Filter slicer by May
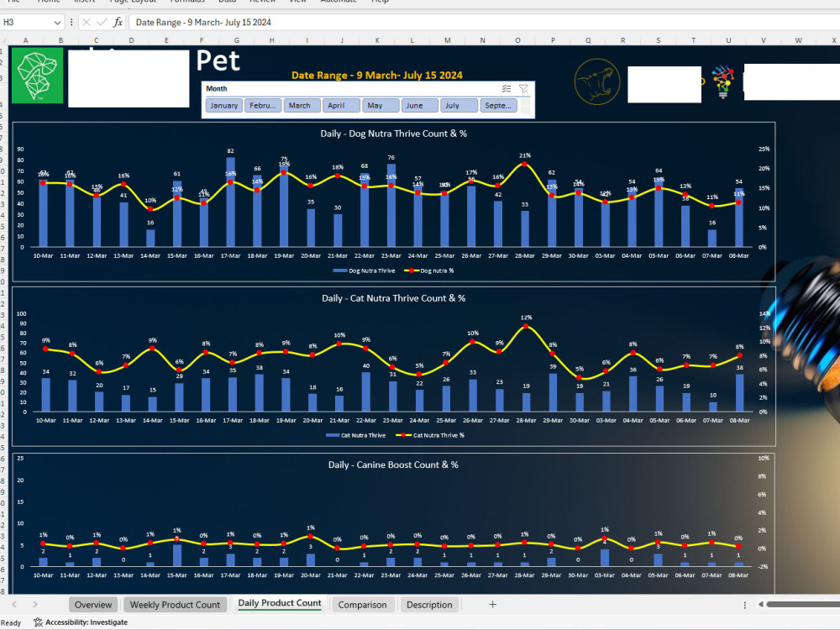 [381, 106]
